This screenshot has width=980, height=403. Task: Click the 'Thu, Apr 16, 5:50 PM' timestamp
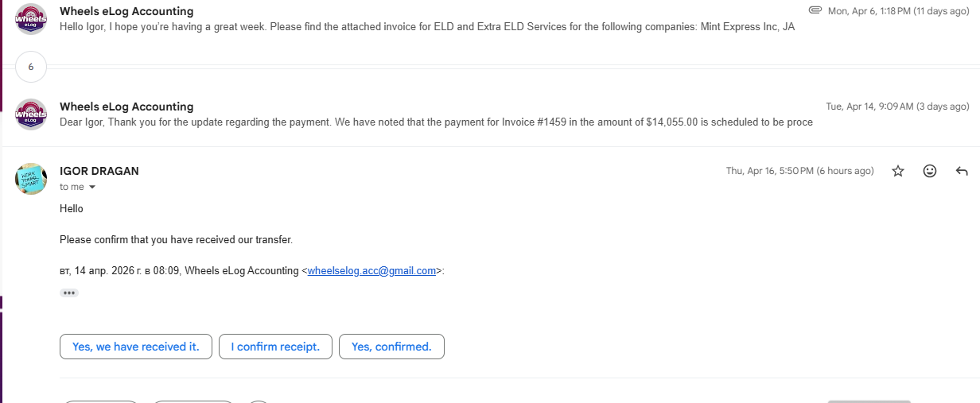click(x=799, y=171)
